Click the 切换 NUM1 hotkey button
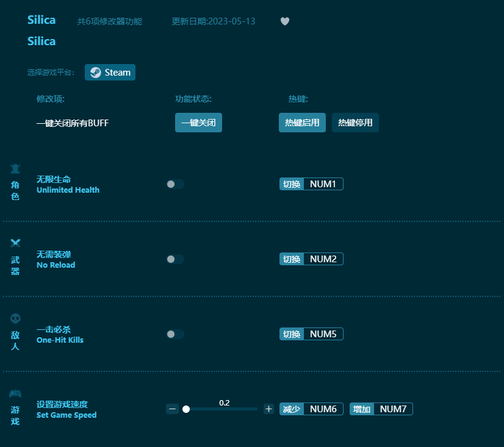Viewport: 504px width, 447px height. 311,184
